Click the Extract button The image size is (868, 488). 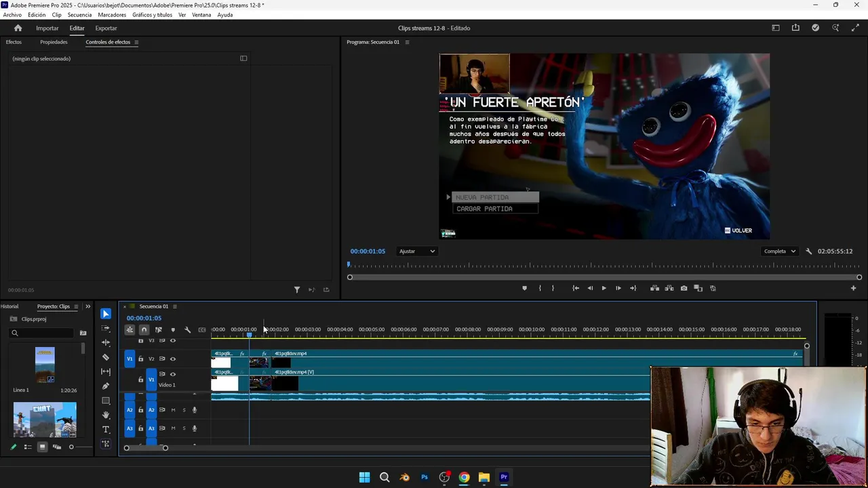pyautogui.click(x=669, y=288)
